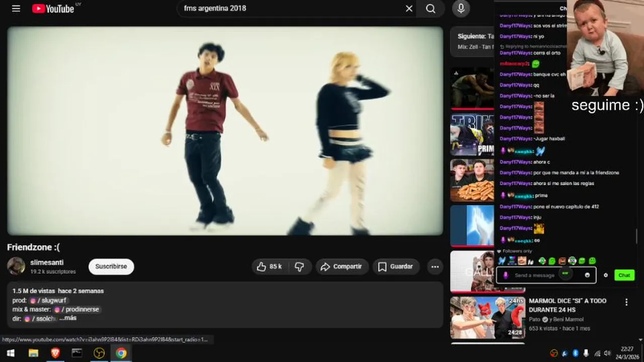This screenshot has width=644, height=362.
Task: Start voice search with the microphone
Action: coord(460,9)
